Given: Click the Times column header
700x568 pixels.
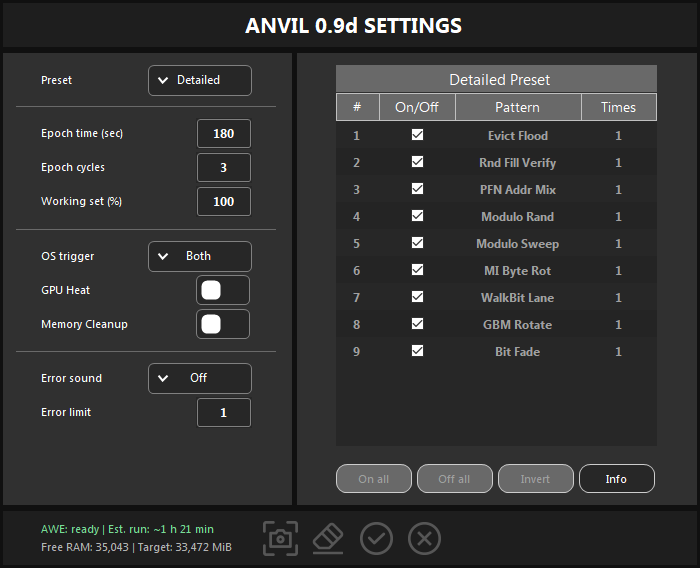Looking at the screenshot, I should (x=619, y=107).
